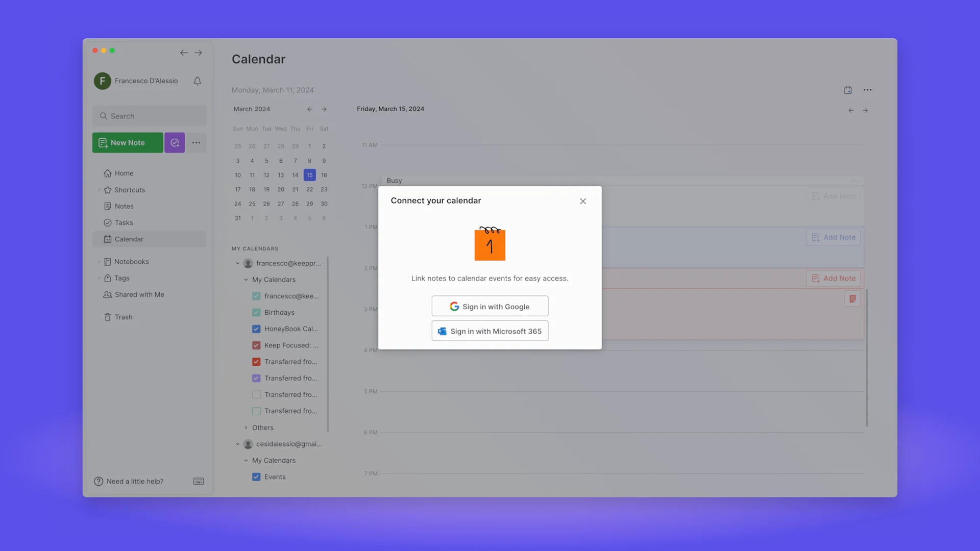
Task: Click the Search field
Action: pyautogui.click(x=150, y=116)
